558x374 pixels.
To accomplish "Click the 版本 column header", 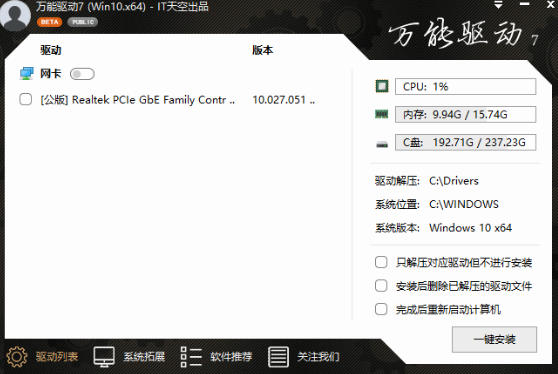I will pyautogui.click(x=263, y=50).
